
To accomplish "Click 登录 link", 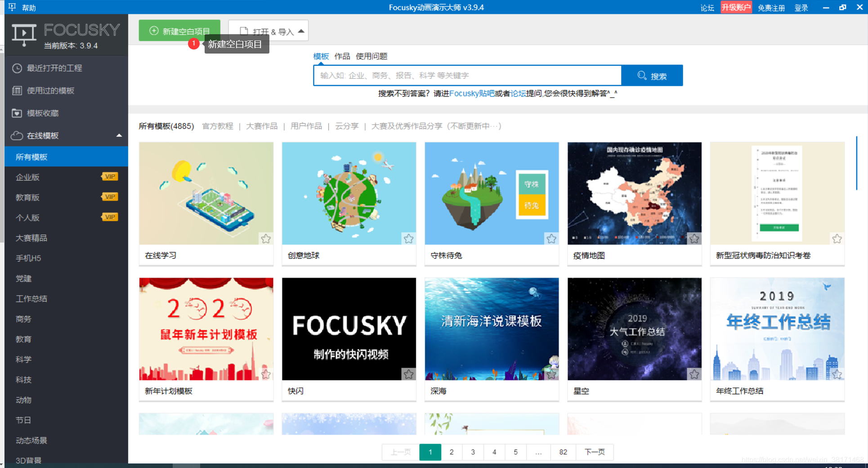I will pyautogui.click(x=801, y=8).
